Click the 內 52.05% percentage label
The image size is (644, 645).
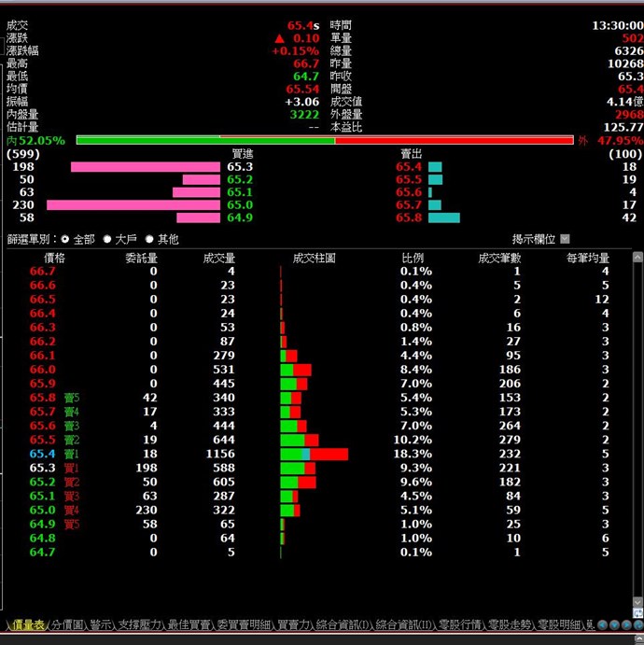pyautogui.click(x=35, y=141)
